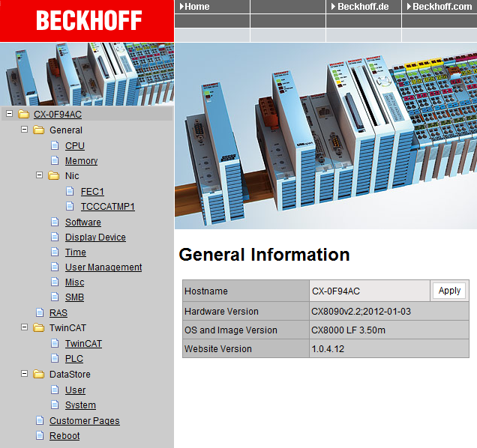Viewport: 477px width, 448px height.
Task: Select the OS version value CX8000 LF 3.50m
Action: [x=348, y=330]
